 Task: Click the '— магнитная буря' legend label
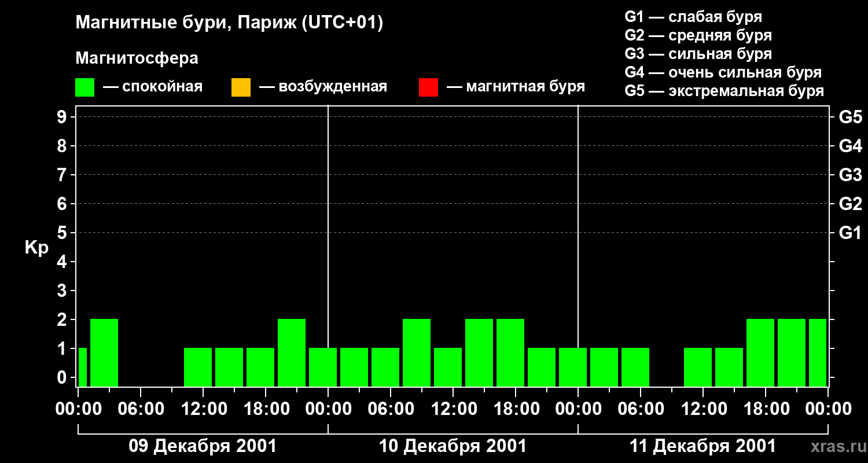click(516, 87)
